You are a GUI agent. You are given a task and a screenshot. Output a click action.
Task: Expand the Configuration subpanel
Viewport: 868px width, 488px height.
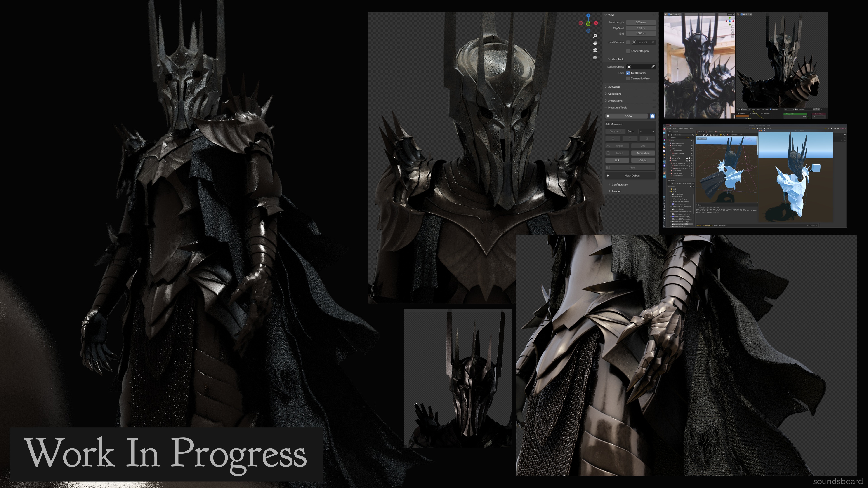tap(609, 185)
